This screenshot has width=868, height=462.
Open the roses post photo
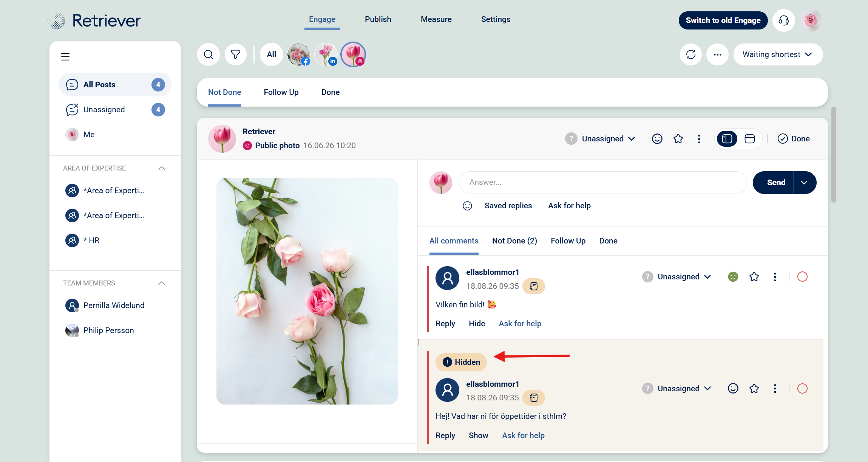click(x=307, y=291)
